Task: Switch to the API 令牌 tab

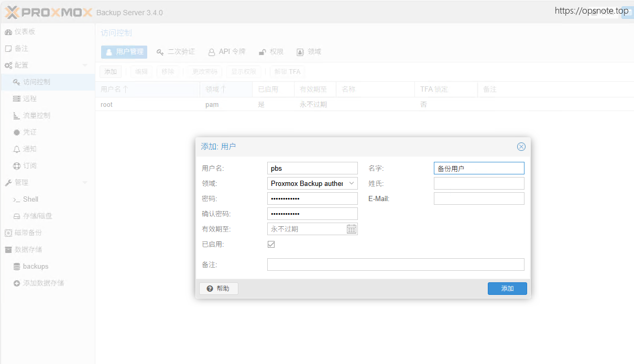Action: (x=226, y=52)
